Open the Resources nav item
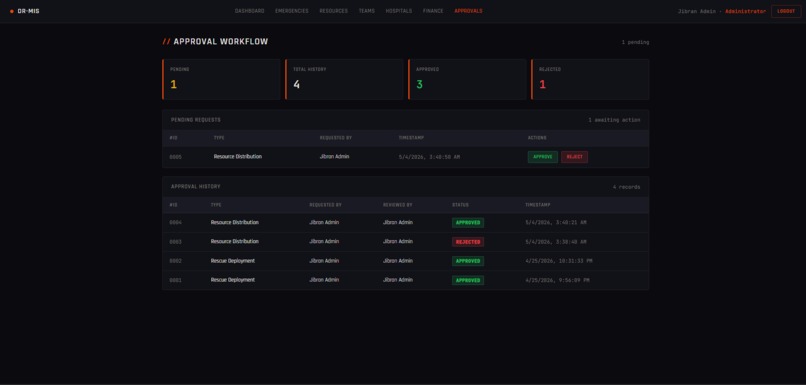806x385 pixels. click(x=334, y=11)
